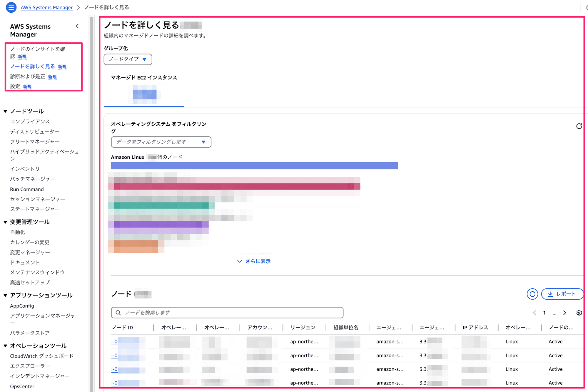The height and width of the screenshot is (392, 588).
Task: Collapse the ノードツール section
Action: point(5,111)
